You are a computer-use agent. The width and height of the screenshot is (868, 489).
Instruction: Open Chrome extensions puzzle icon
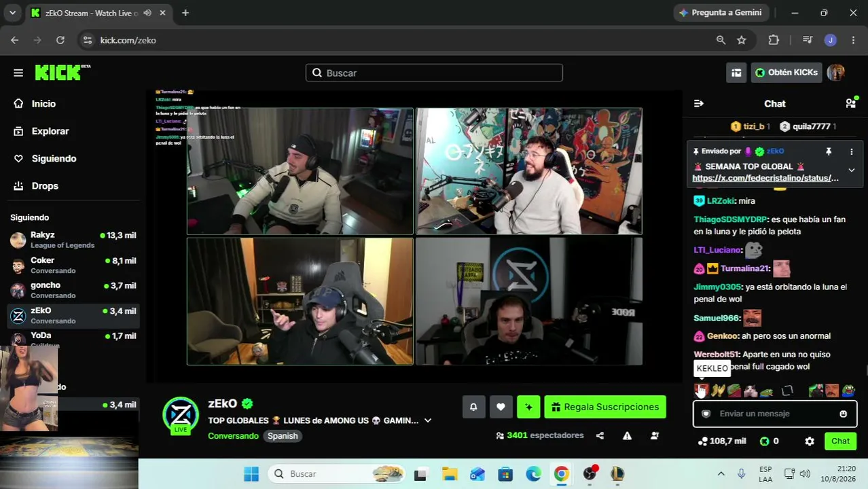point(774,40)
